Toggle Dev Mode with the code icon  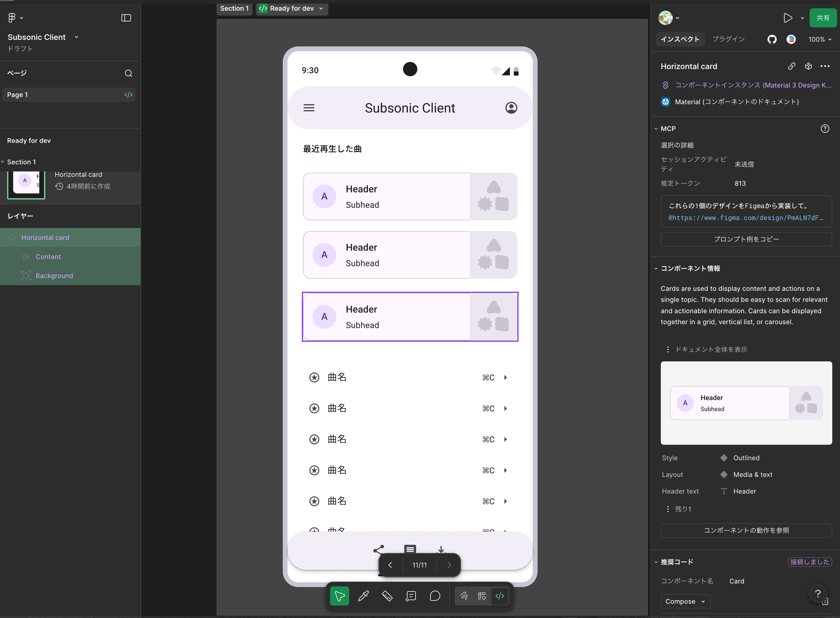click(500, 596)
